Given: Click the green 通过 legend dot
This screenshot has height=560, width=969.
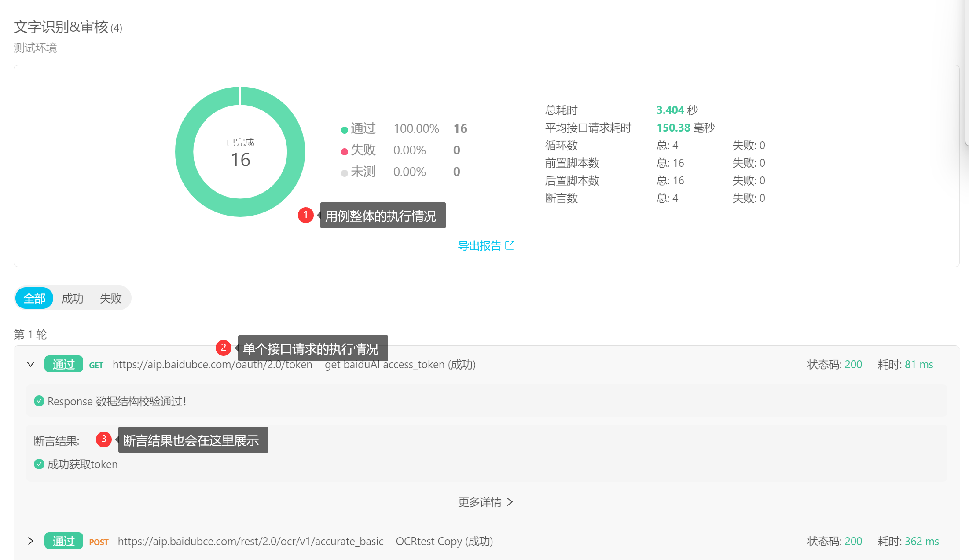Looking at the screenshot, I should (x=345, y=130).
